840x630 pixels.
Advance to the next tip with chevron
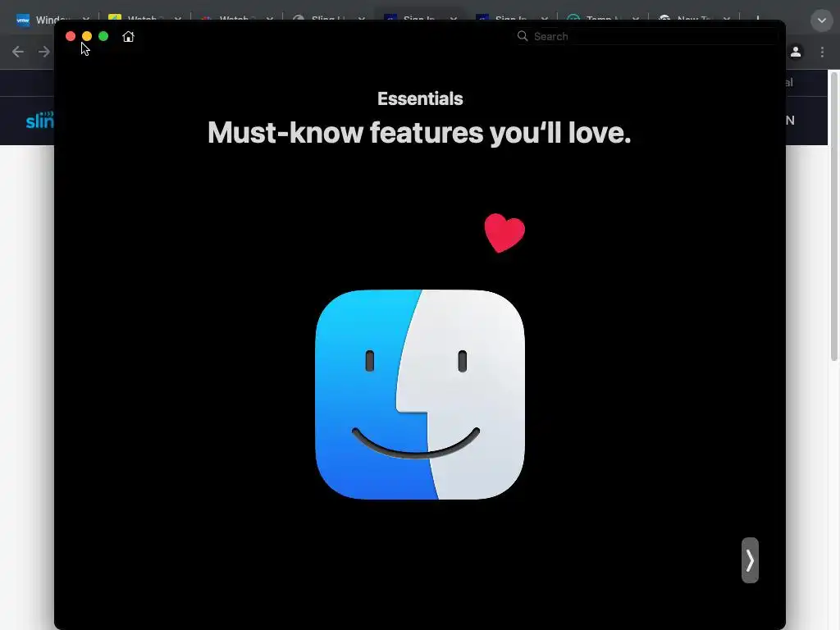coord(750,559)
